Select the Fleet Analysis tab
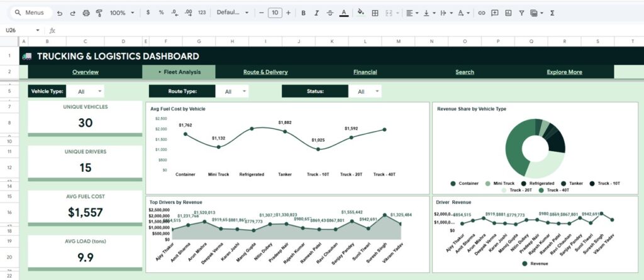Viewport: 644px width, 280px height. pyautogui.click(x=179, y=72)
